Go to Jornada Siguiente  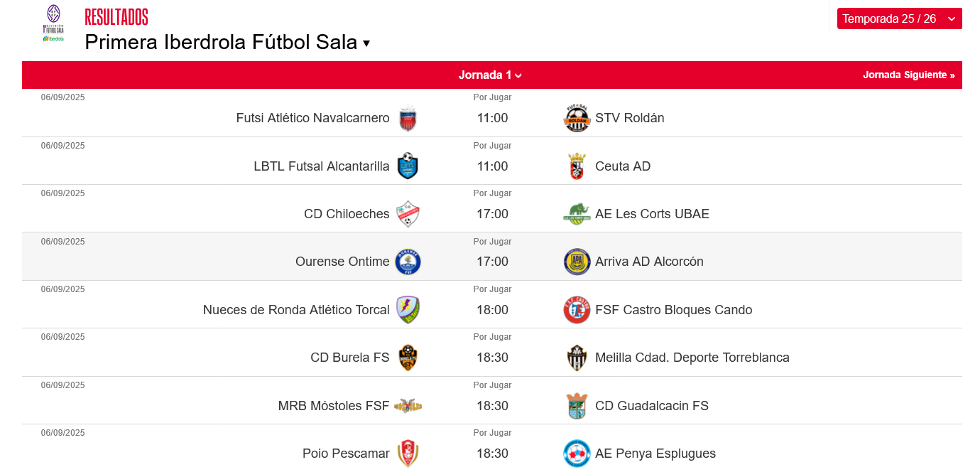click(909, 75)
